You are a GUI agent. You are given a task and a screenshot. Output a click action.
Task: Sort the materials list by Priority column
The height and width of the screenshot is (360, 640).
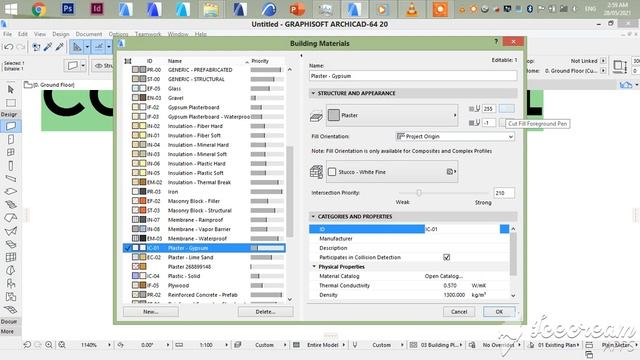pos(260,61)
